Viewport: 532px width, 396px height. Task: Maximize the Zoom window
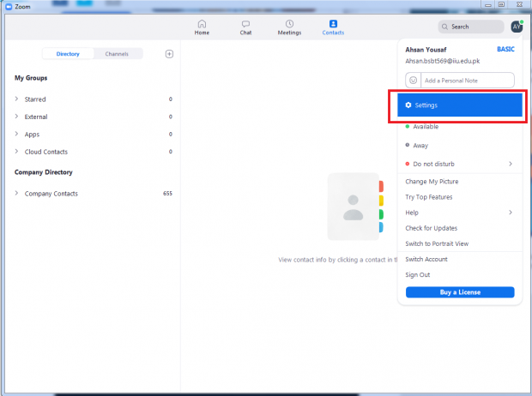point(501,5)
